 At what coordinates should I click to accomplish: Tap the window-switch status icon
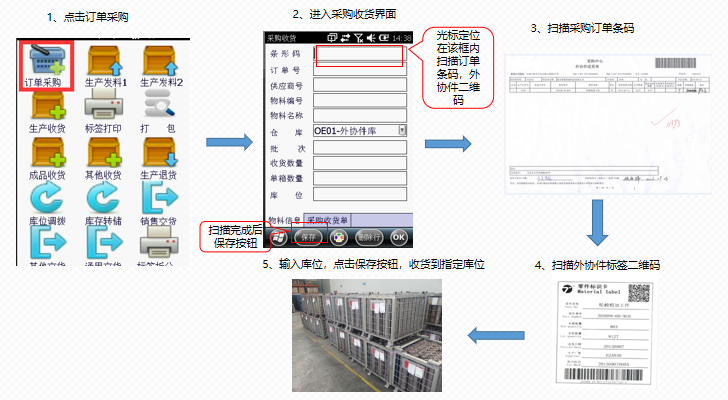[332, 38]
